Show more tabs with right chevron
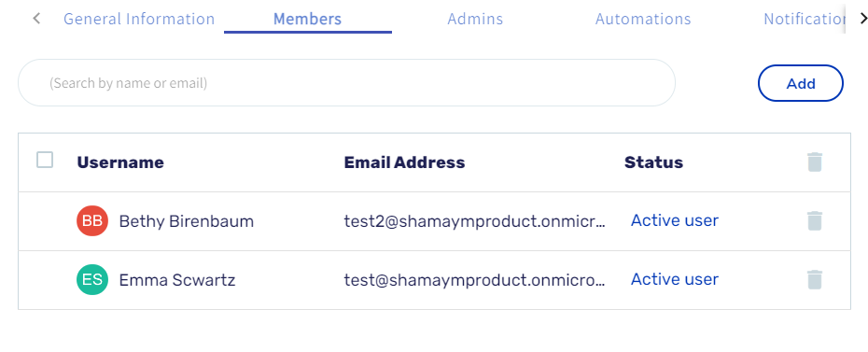The height and width of the screenshot is (352, 868). click(862, 19)
